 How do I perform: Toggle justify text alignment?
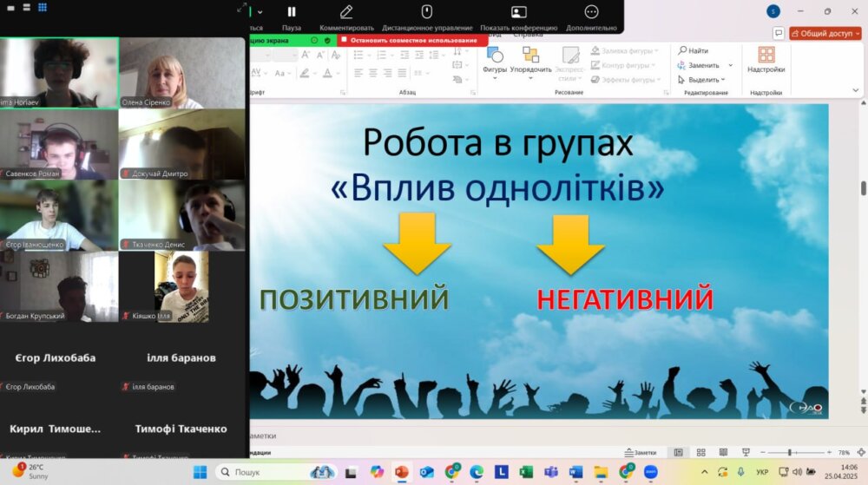tap(402, 73)
